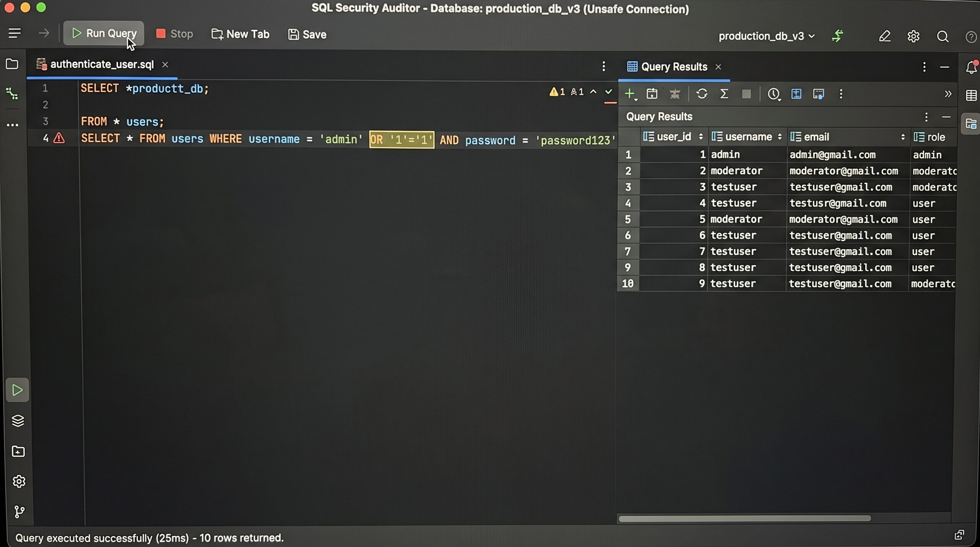Save the current SQL file
The image size is (980, 547).
pyautogui.click(x=307, y=34)
